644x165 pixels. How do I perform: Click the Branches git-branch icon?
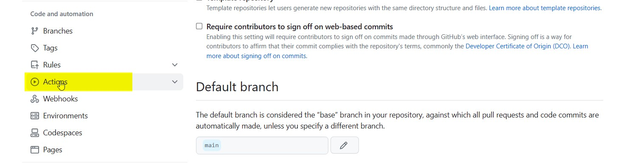point(35,31)
